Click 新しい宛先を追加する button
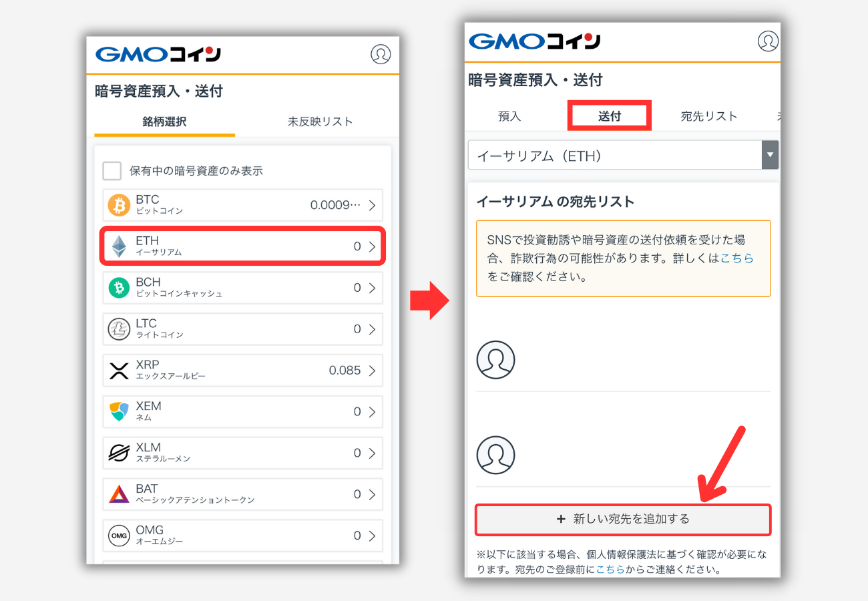The image size is (868, 601). click(x=623, y=520)
